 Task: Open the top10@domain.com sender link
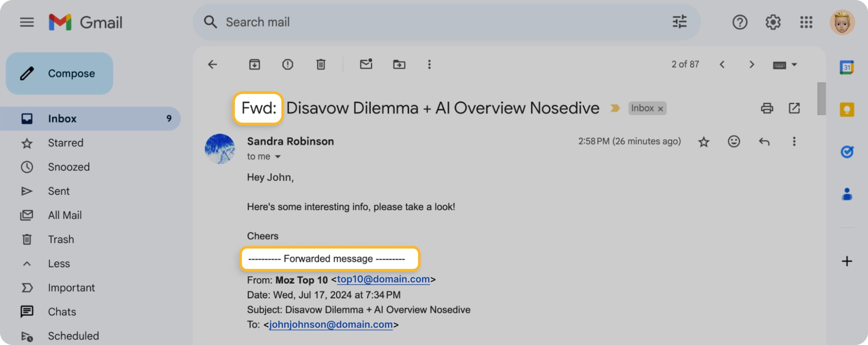click(383, 279)
